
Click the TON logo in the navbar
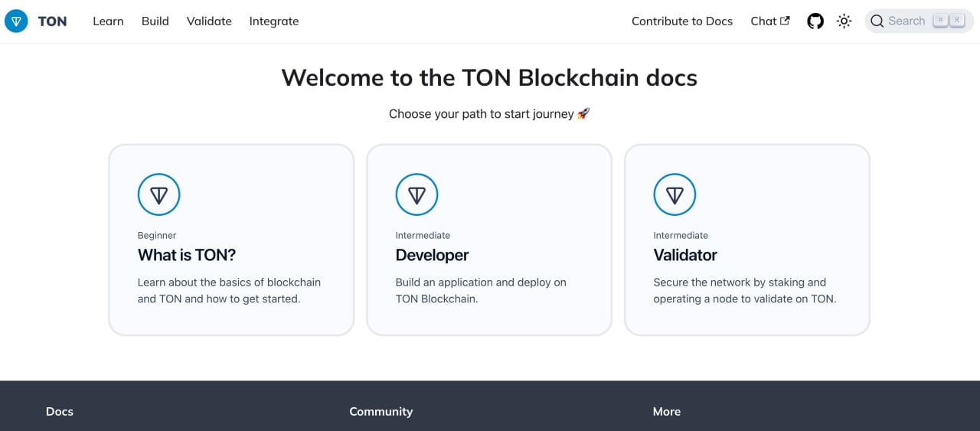(x=16, y=21)
